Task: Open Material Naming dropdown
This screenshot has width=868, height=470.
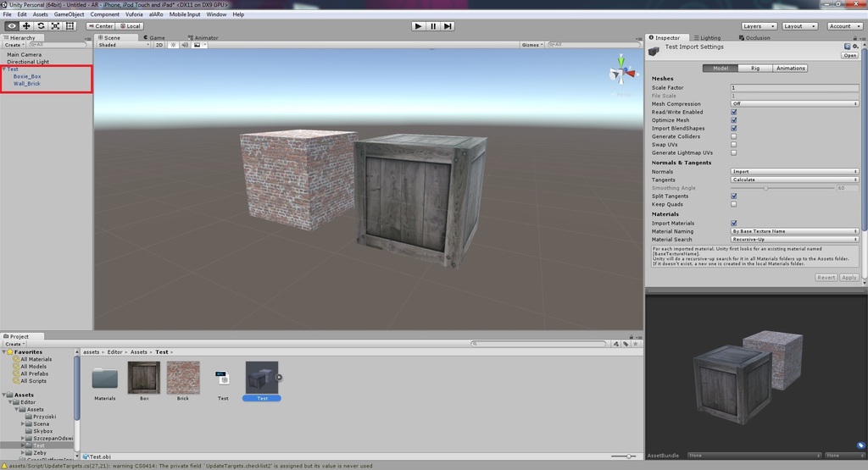Action: coord(794,232)
